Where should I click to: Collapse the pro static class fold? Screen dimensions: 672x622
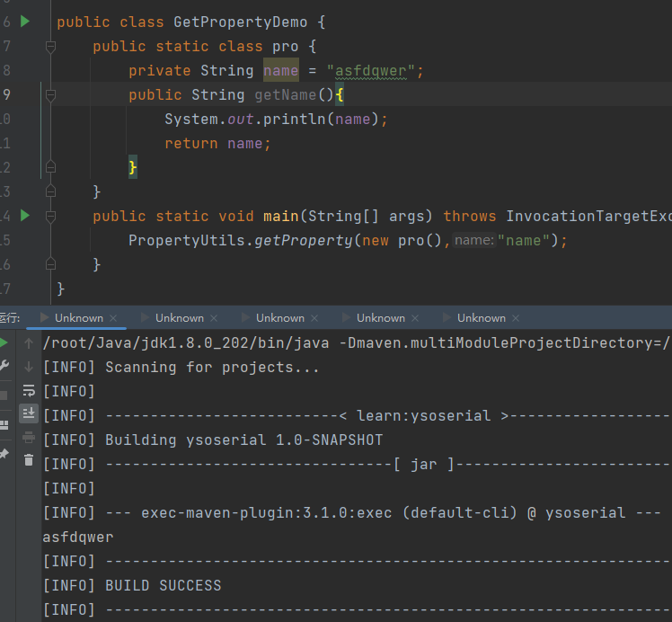50,46
